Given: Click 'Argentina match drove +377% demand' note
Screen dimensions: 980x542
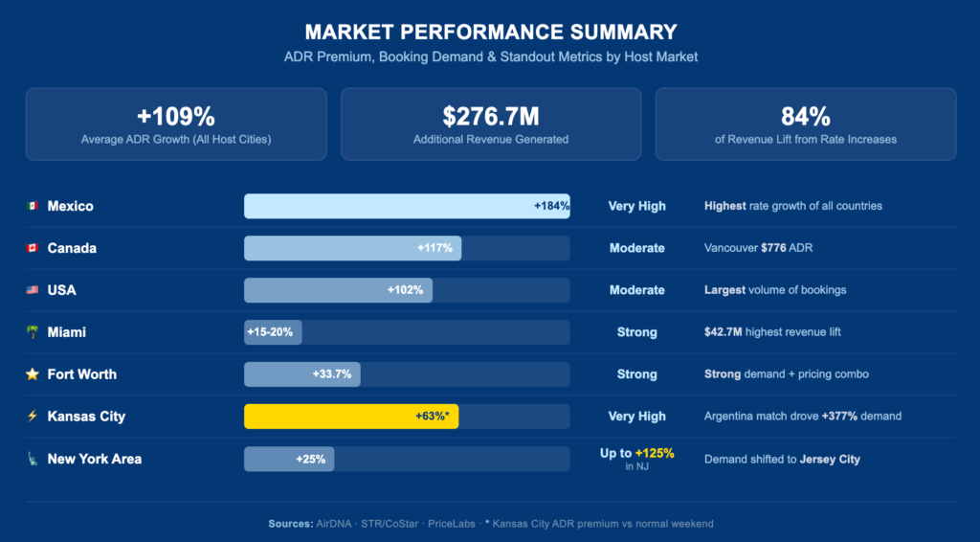Looking at the screenshot, I should [x=803, y=417].
